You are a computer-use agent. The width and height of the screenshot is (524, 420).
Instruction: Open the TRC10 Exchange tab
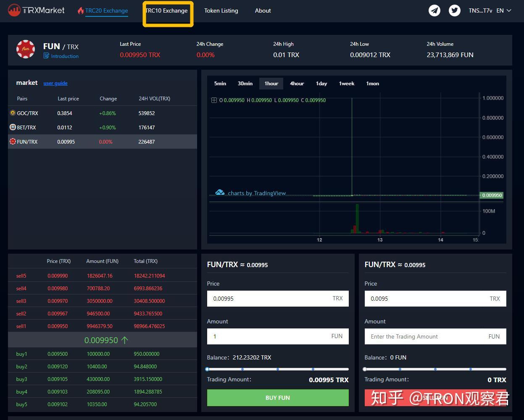(167, 10)
